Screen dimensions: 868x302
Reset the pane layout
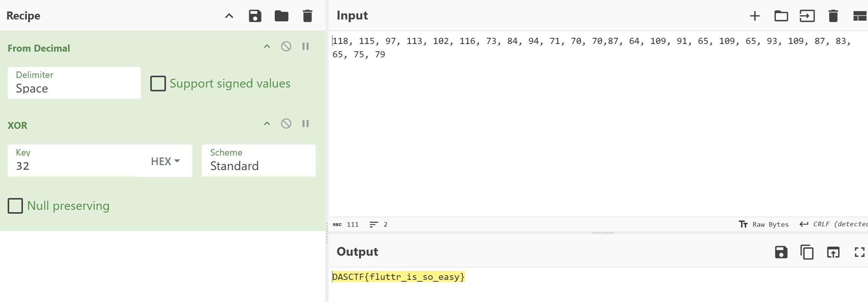point(860,16)
